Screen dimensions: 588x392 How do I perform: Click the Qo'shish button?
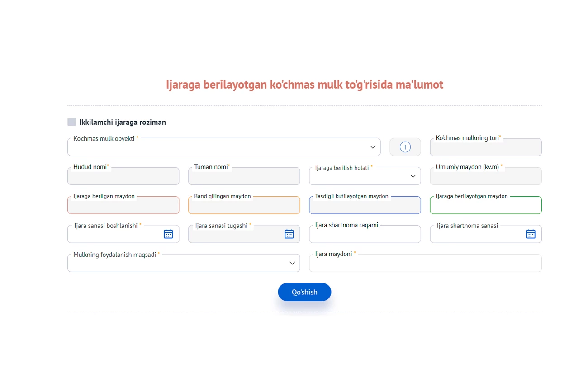pyautogui.click(x=304, y=292)
